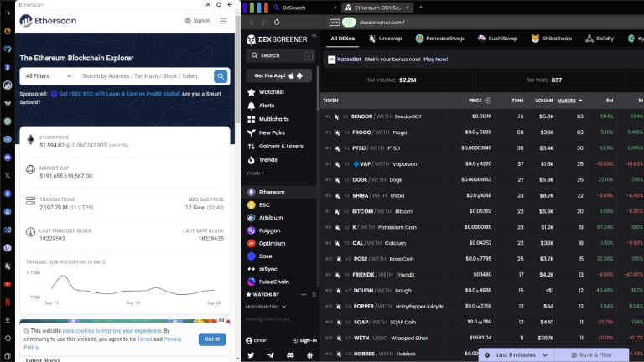
Task: Select the All DEXes tab
Action: (342, 39)
